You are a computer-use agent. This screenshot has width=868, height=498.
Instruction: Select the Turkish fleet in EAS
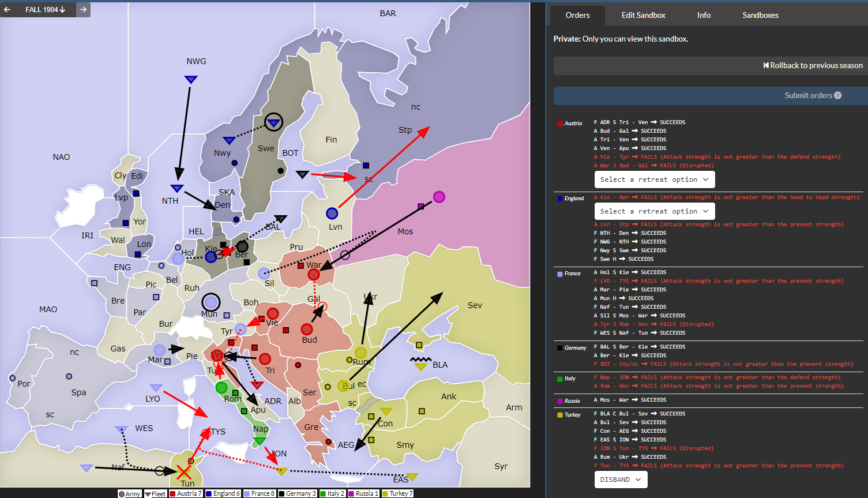(412, 477)
